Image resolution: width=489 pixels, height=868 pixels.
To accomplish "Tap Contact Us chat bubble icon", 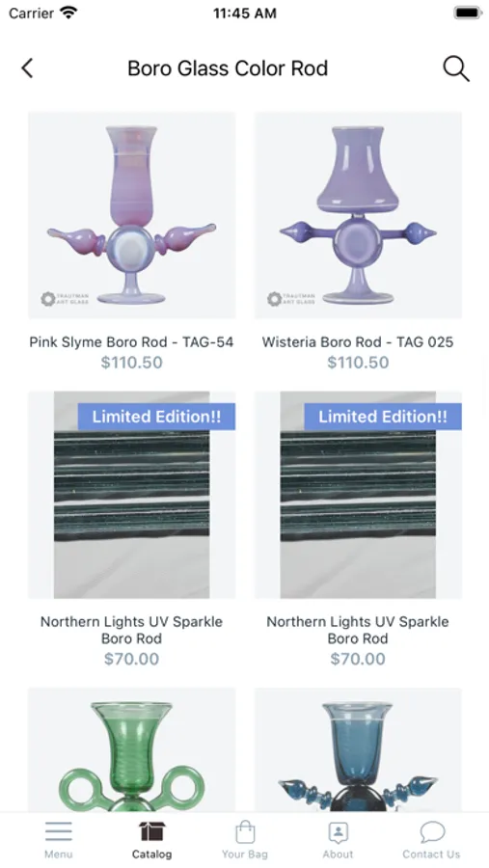I will [431, 831].
